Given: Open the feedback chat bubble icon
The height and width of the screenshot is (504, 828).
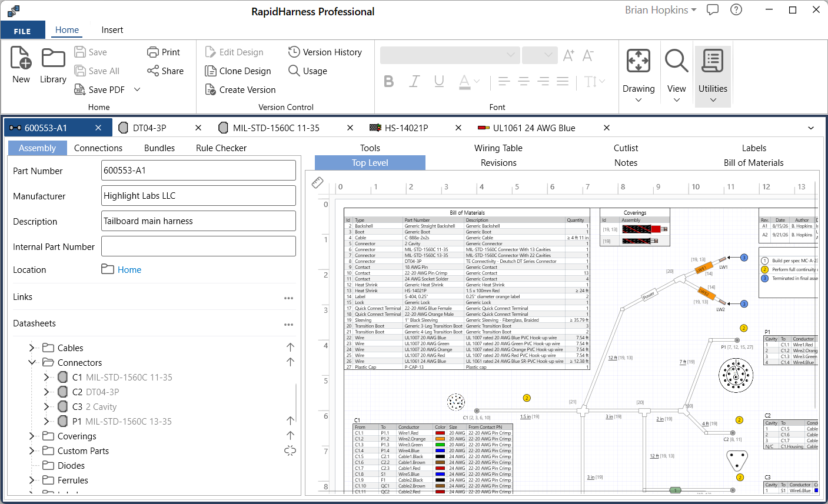Looking at the screenshot, I should (713, 10).
